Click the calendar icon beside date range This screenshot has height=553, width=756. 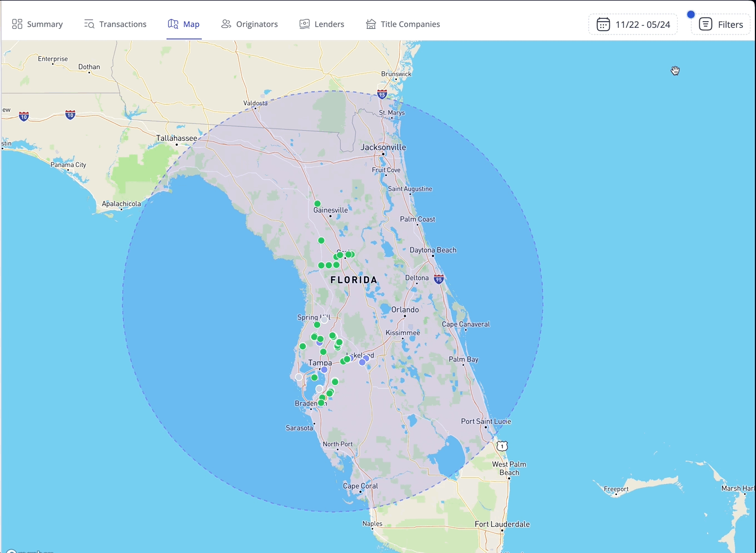click(603, 24)
